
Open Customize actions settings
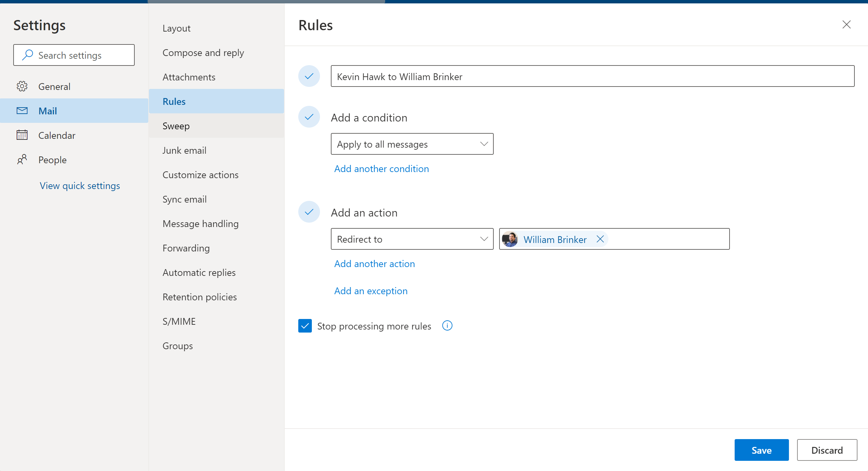click(216, 175)
